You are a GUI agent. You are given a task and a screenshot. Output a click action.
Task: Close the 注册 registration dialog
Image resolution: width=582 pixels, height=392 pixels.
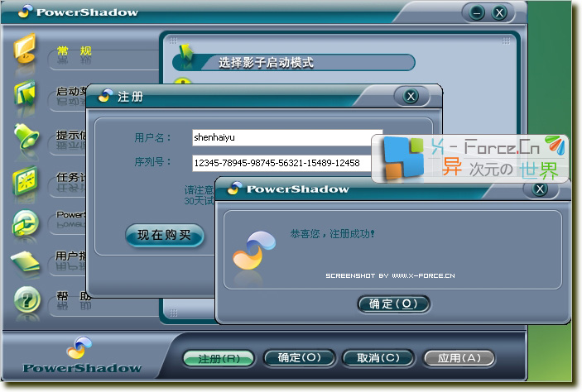[411, 97]
